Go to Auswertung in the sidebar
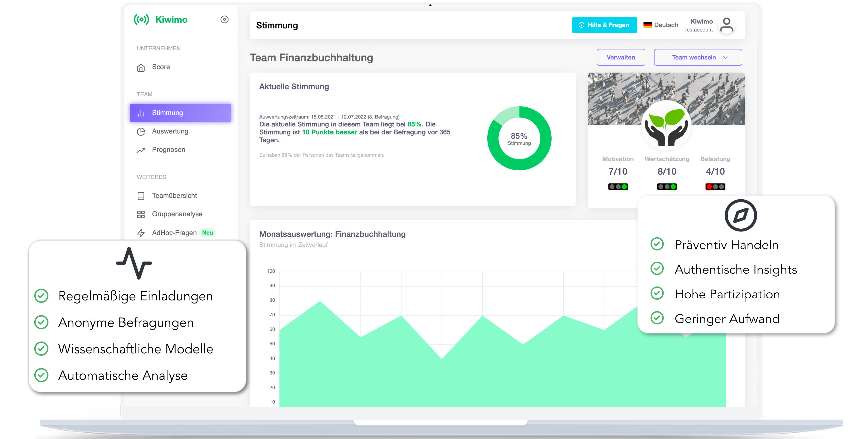 point(180,132)
